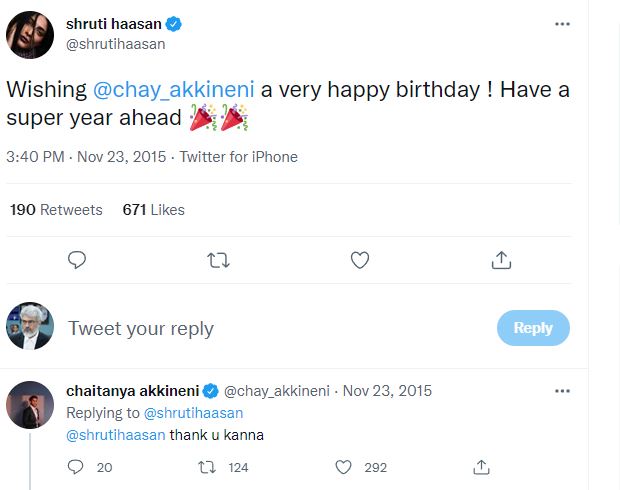Screen dimensions: 620x490
Task: Open more options on chaitanya's reply
Action: click(563, 390)
